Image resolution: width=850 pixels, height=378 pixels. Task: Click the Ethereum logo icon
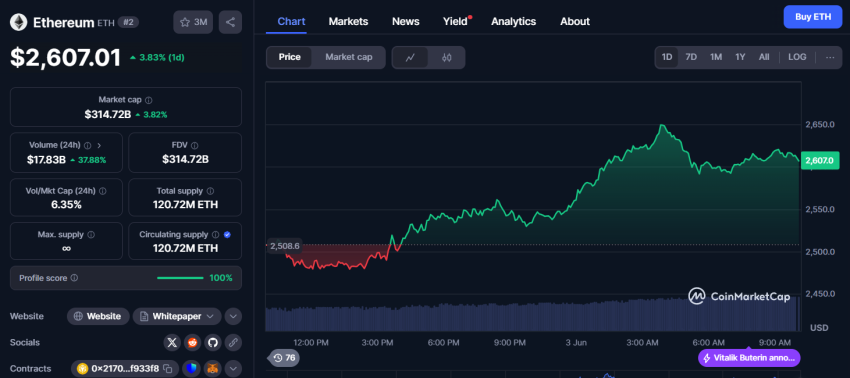point(19,22)
